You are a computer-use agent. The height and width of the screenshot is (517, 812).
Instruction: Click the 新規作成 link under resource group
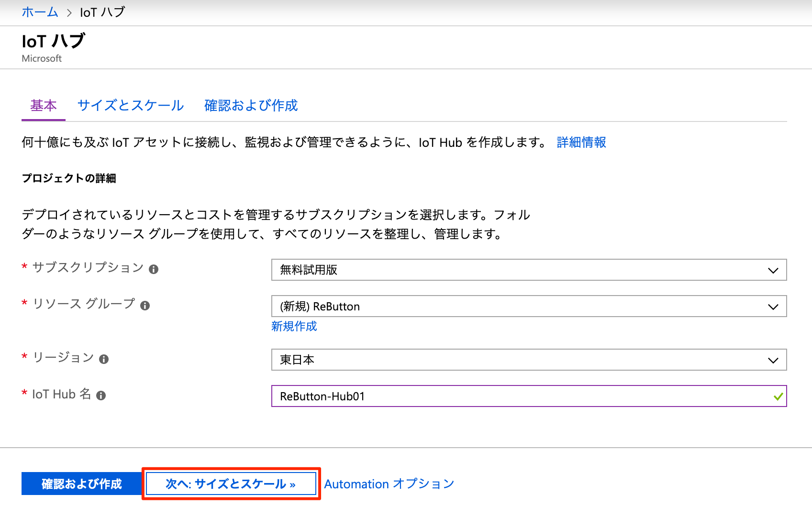[x=294, y=326]
